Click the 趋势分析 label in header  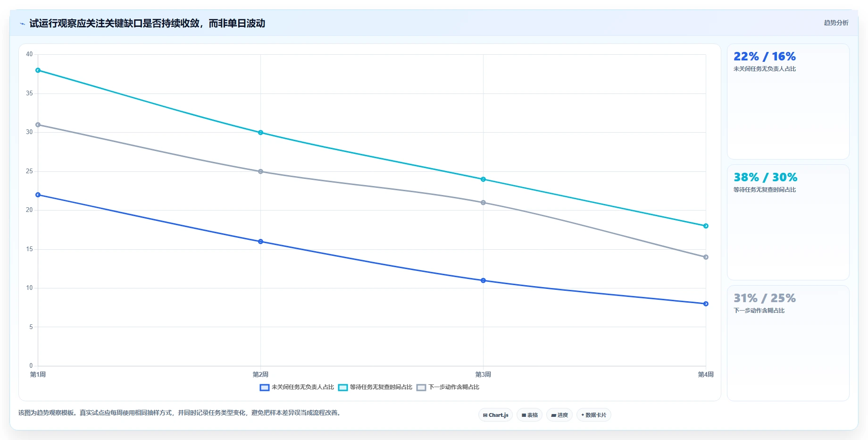click(836, 23)
